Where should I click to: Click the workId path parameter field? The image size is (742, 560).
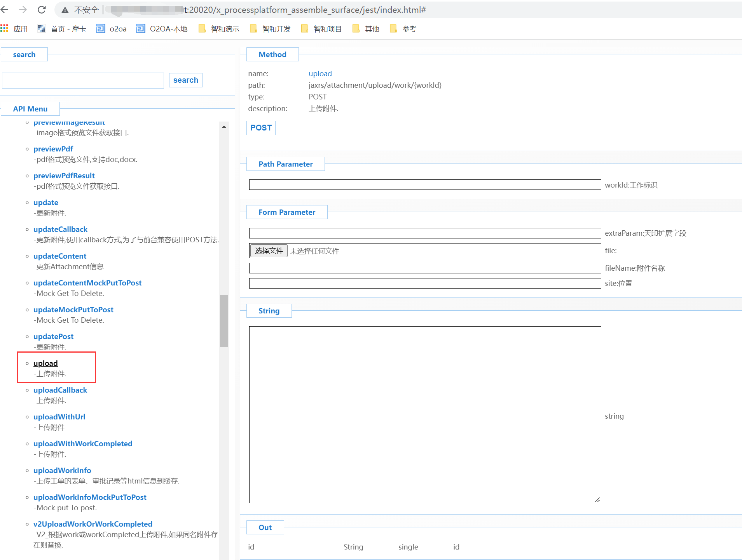coord(424,185)
